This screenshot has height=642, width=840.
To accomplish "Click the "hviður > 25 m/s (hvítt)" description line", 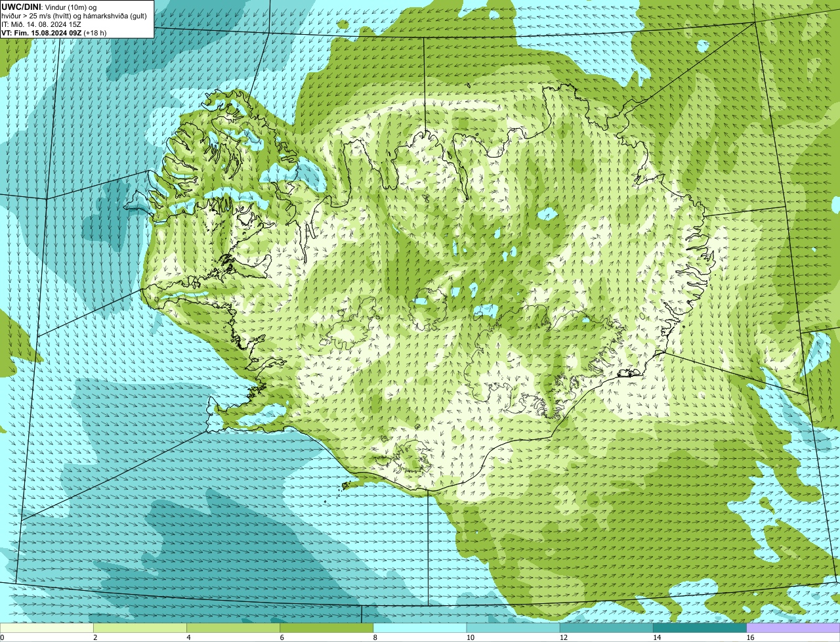I will coord(74,16).
